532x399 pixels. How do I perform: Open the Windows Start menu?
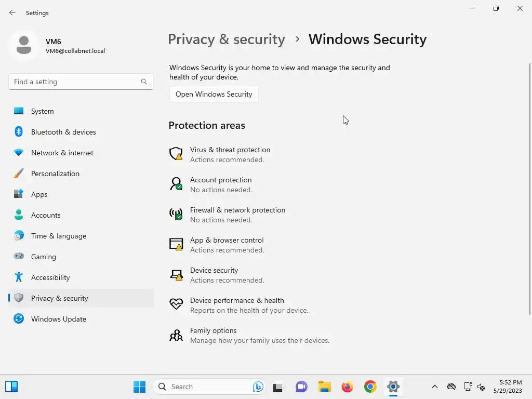pos(139,387)
